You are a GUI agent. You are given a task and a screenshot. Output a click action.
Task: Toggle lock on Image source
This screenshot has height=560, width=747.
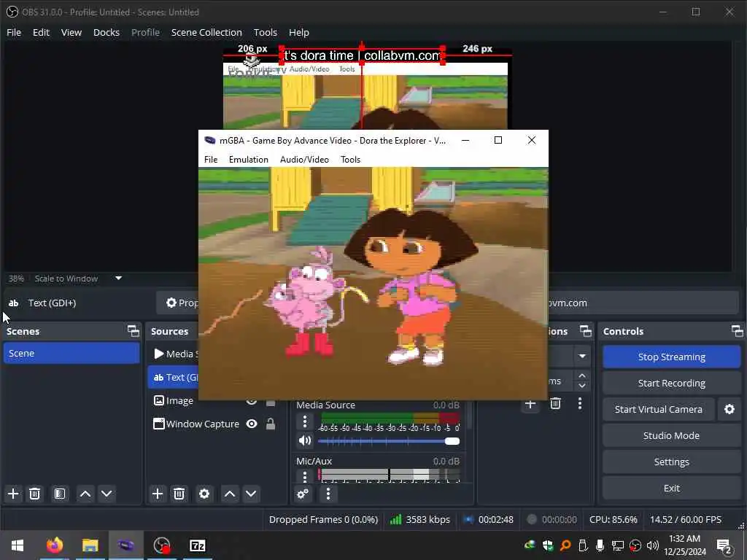point(271,402)
